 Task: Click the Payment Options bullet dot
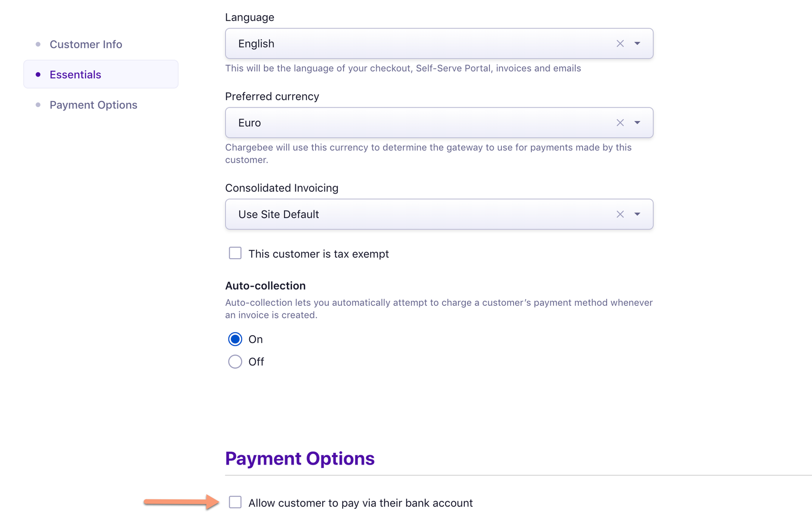point(38,105)
